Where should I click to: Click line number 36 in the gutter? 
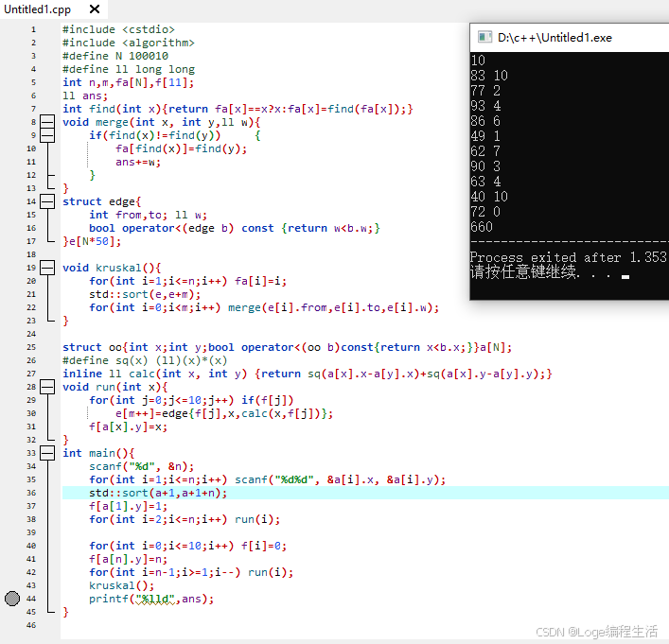[31, 493]
